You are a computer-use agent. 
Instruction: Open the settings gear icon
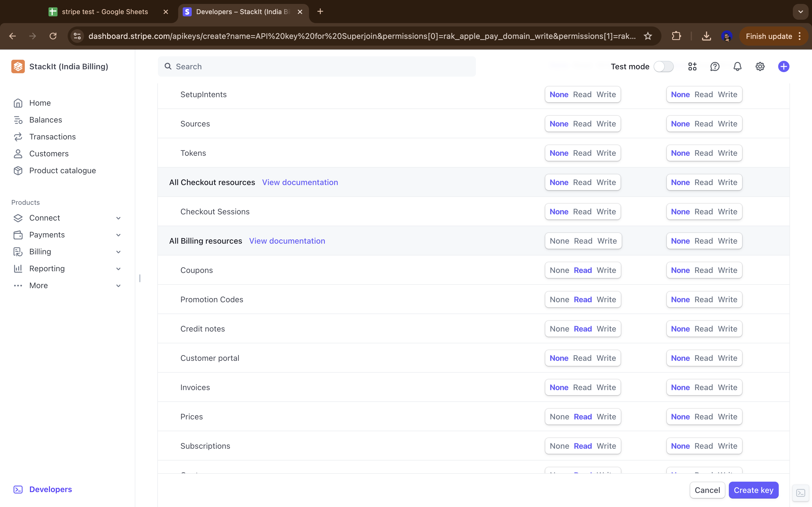pyautogui.click(x=760, y=66)
